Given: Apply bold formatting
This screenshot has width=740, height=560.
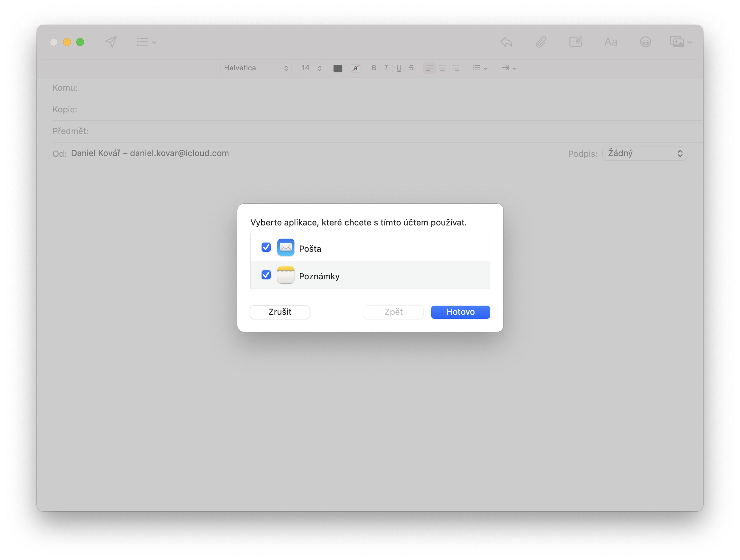Looking at the screenshot, I should 374,68.
